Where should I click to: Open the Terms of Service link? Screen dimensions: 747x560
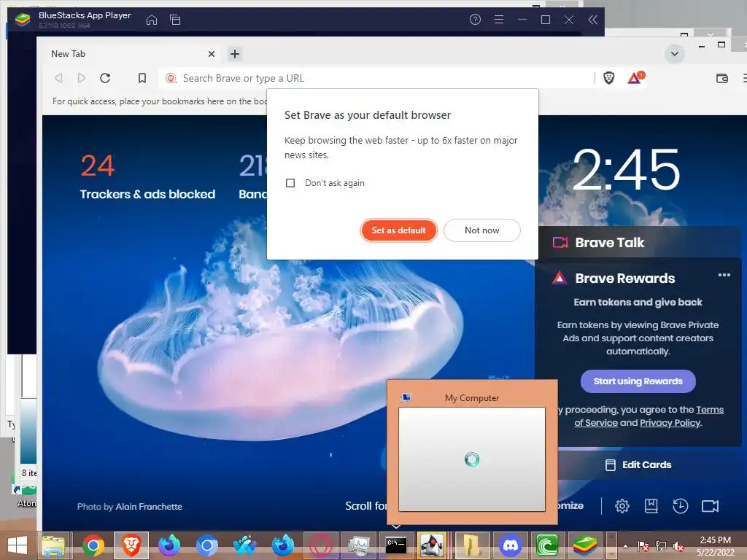tap(649, 416)
